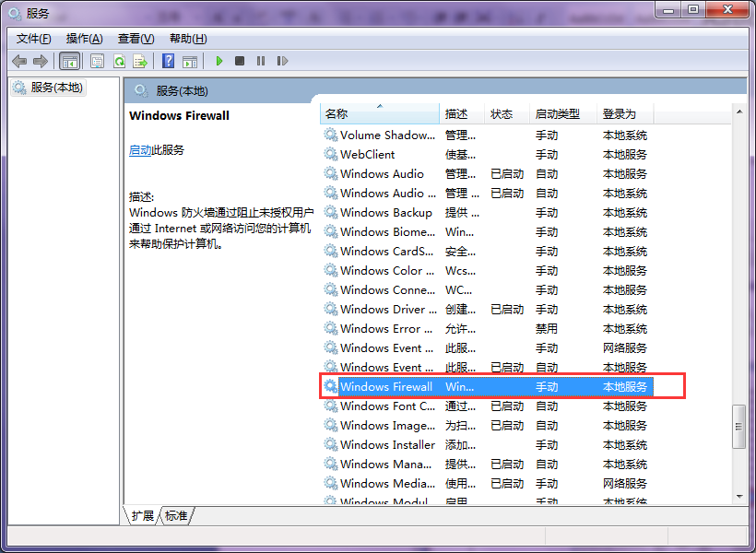This screenshot has height=553, width=756.
Task: Click the gear icon of Windows Installer row
Action: [330, 444]
